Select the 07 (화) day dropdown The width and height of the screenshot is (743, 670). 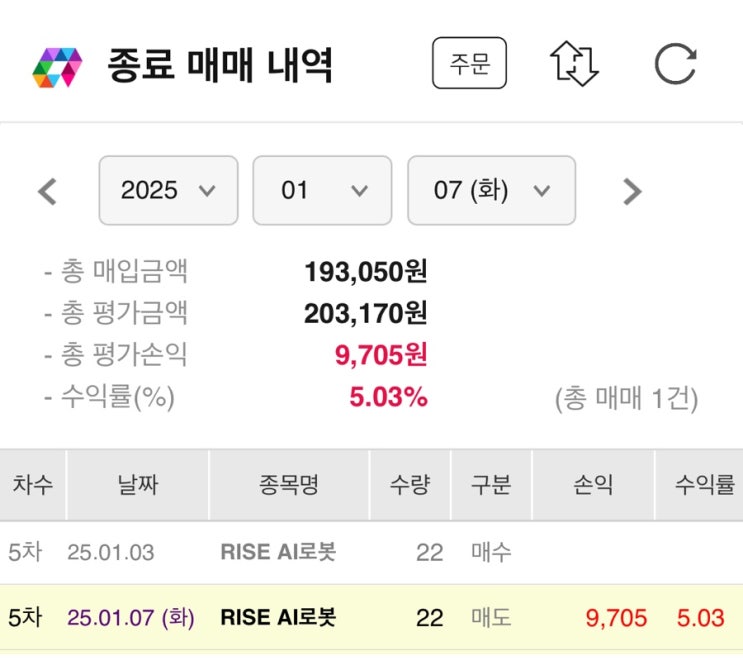click(491, 190)
